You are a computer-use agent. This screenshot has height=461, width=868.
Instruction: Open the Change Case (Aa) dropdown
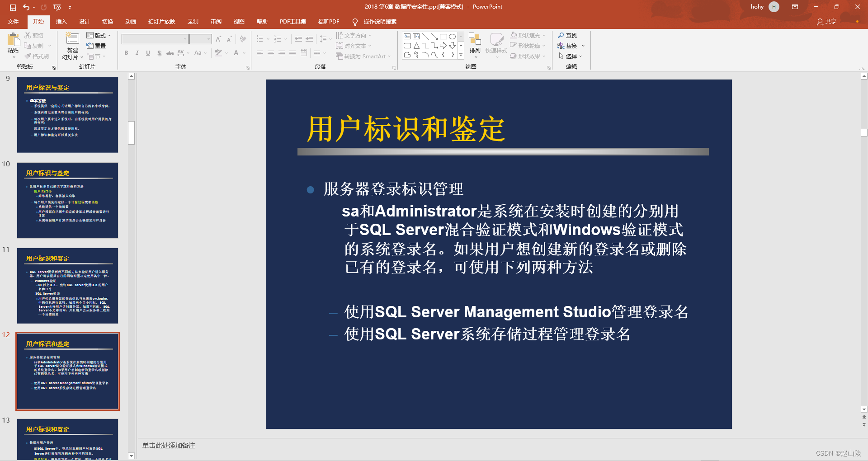point(200,53)
